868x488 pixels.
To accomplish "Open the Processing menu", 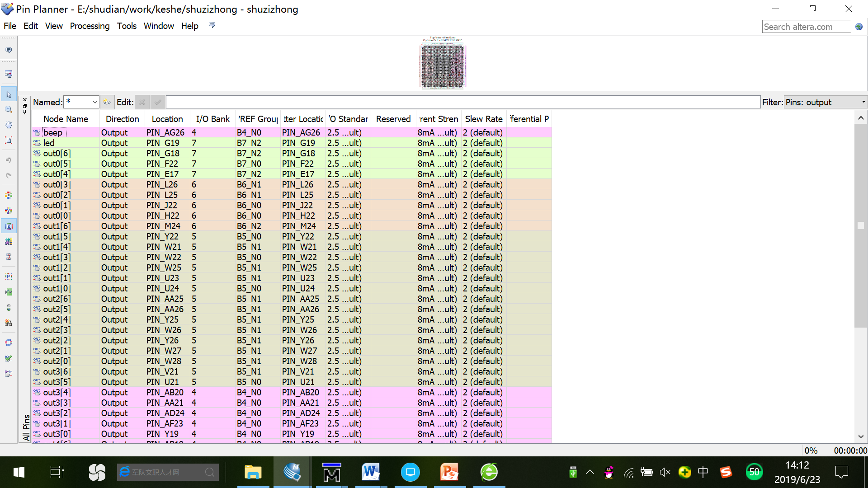I will 90,26.
